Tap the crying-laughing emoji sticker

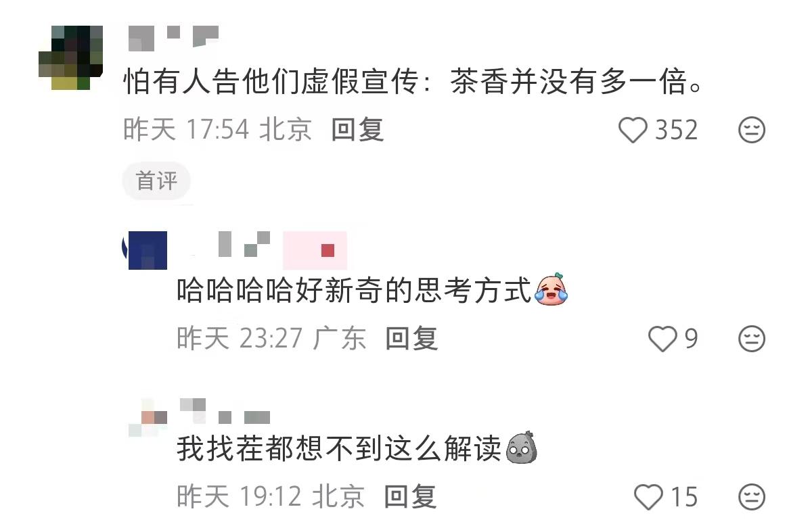click(x=551, y=289)
